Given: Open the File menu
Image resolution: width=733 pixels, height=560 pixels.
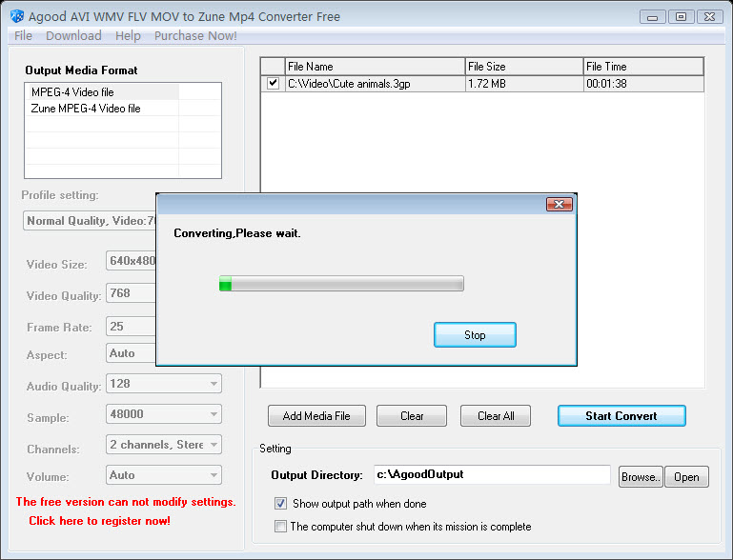Looking at the screenshot, I should click(x=23, y=35).
